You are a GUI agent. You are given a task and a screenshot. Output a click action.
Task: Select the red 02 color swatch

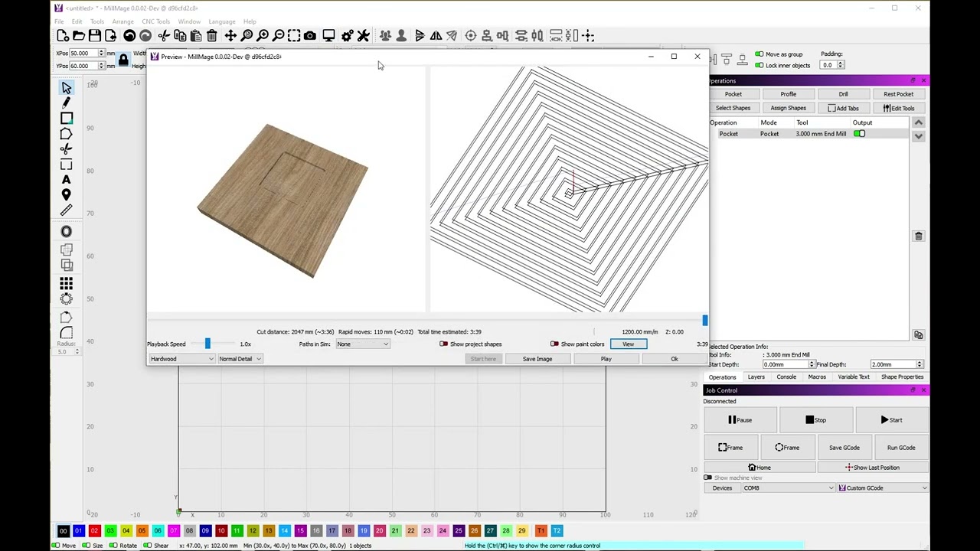[x=94, y=531]
